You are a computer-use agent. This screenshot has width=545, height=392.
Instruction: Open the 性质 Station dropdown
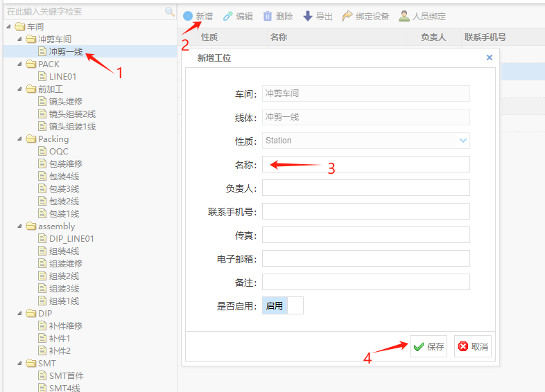[x=462, y=141]
